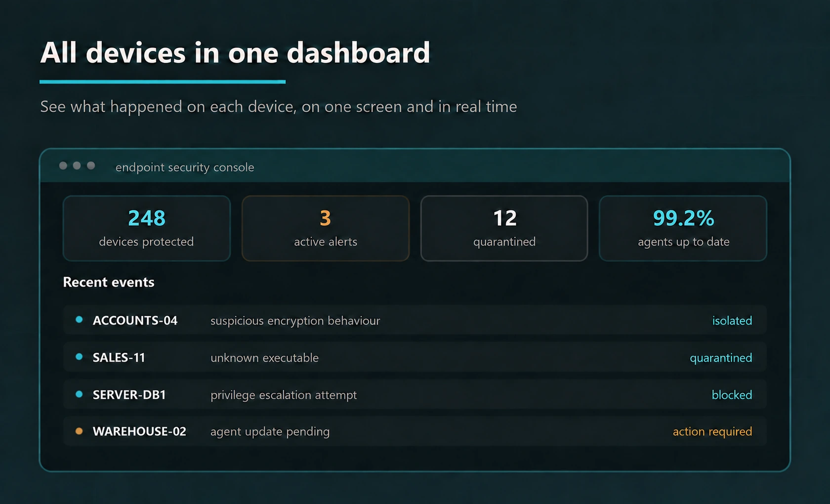Click the blue status dot beside SALES-11
This screenshot has width=830, height=504.
79,357
